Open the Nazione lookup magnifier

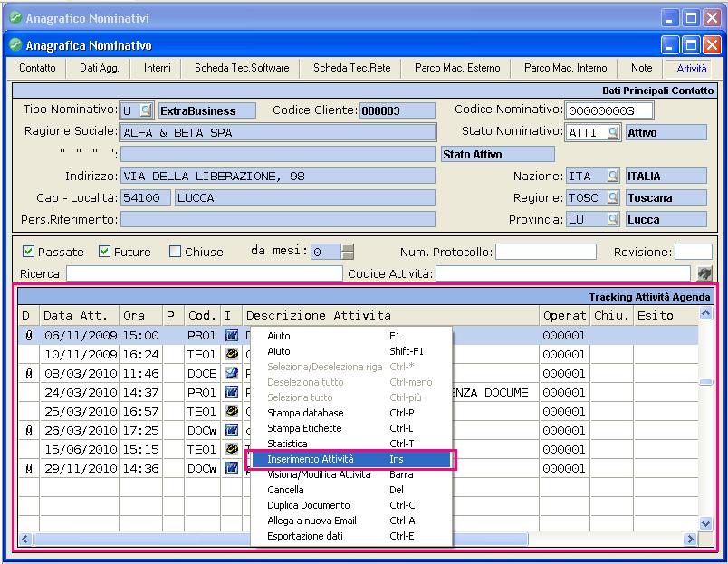[x=613, y=176]
